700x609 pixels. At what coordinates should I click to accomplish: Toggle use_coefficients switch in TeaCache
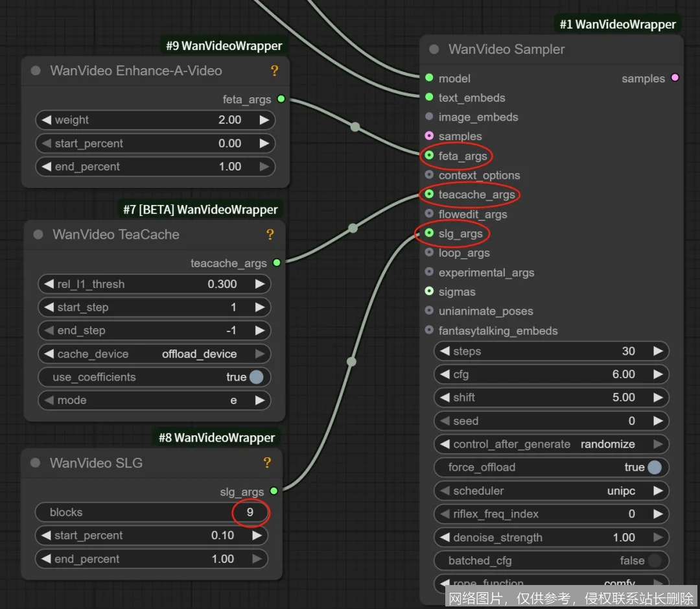256,377
